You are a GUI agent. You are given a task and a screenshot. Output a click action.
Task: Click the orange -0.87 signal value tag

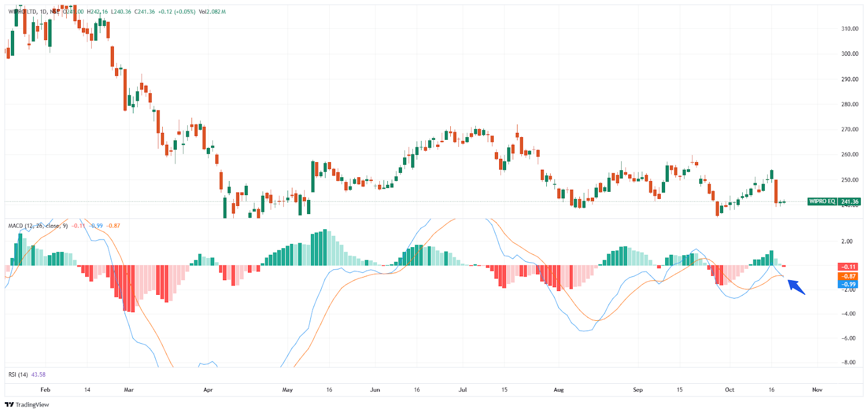click(848, 276)
